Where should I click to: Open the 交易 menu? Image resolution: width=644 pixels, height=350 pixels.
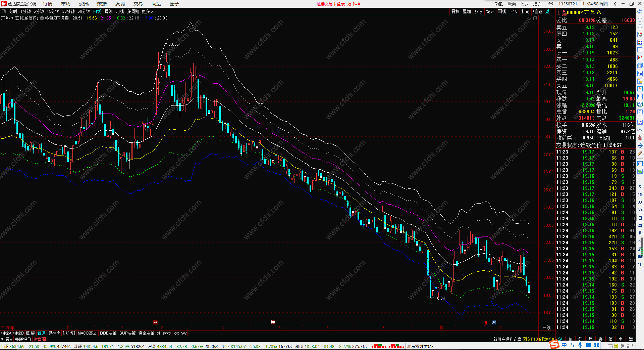tap(138, 4)
